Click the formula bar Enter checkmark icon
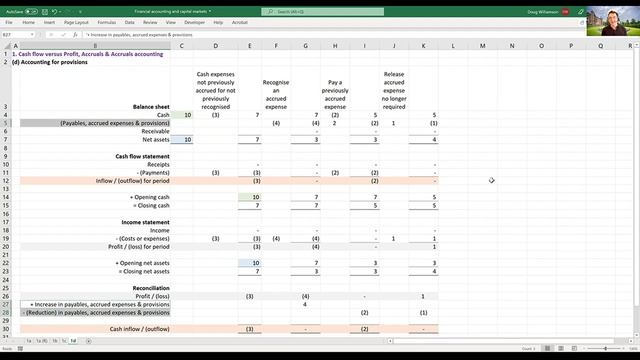 coord(63,35)
